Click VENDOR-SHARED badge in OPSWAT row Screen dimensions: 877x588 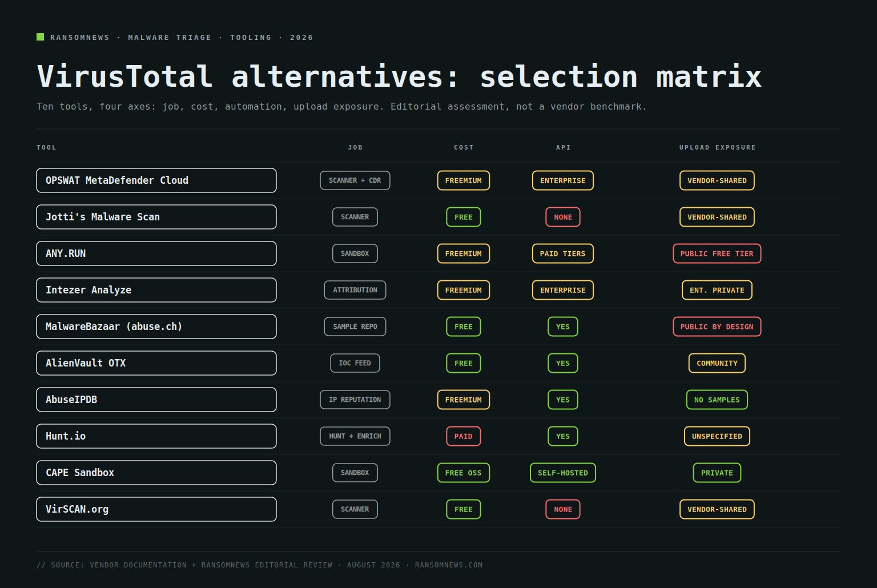(x=717, y=180)
